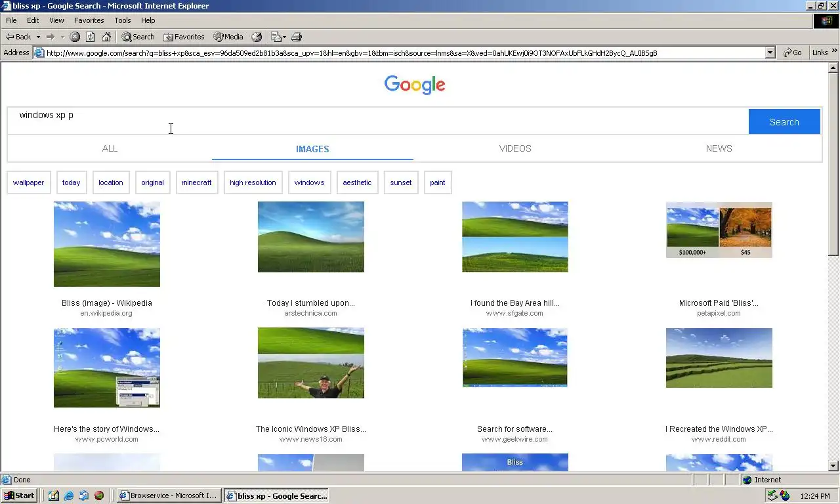Image resolution: width=840 pixels, height=504 pixels.
Task: Click Internet Explorer quick launch icon
Action: [x=68, y=495]
